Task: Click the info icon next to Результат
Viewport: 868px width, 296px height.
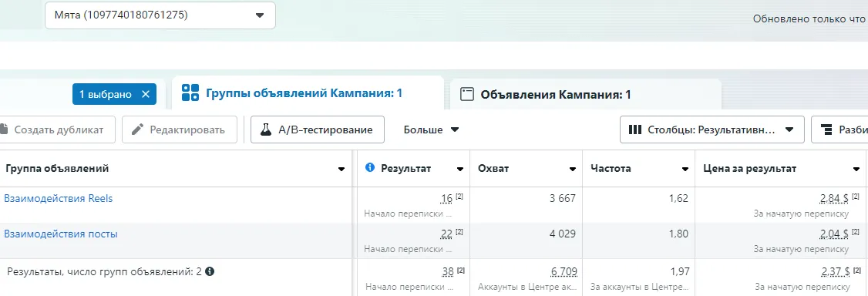Action: point(370,168)
